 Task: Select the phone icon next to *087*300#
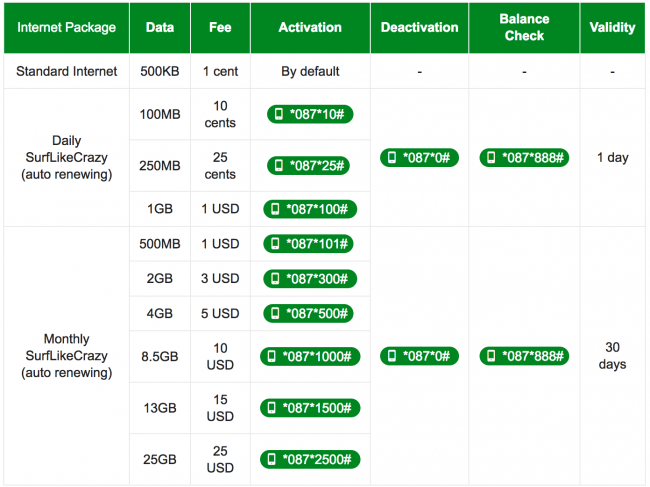click(x=275, y=279)
